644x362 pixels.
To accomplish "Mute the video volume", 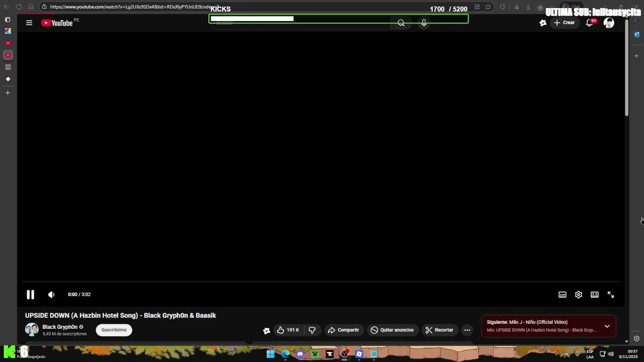I will 51,295.
